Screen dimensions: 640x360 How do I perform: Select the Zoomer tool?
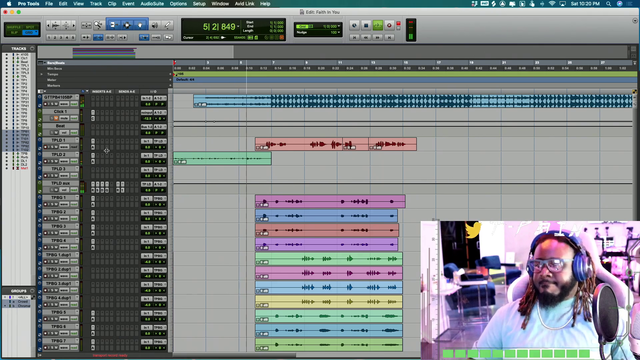[98, 25]
